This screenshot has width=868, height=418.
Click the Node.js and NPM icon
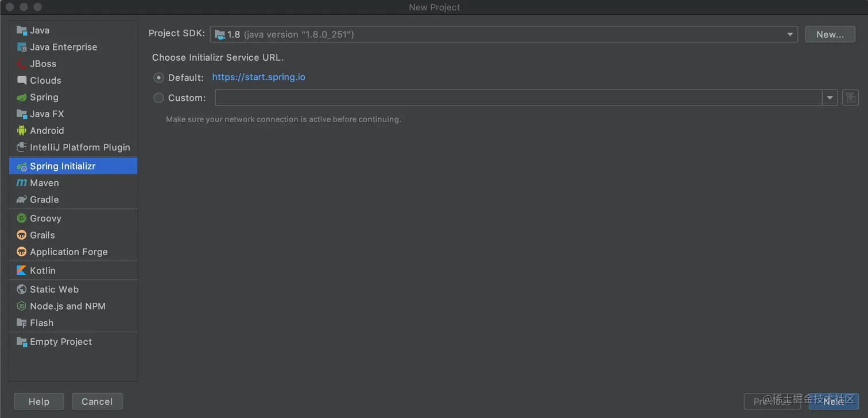coord(22,306)
